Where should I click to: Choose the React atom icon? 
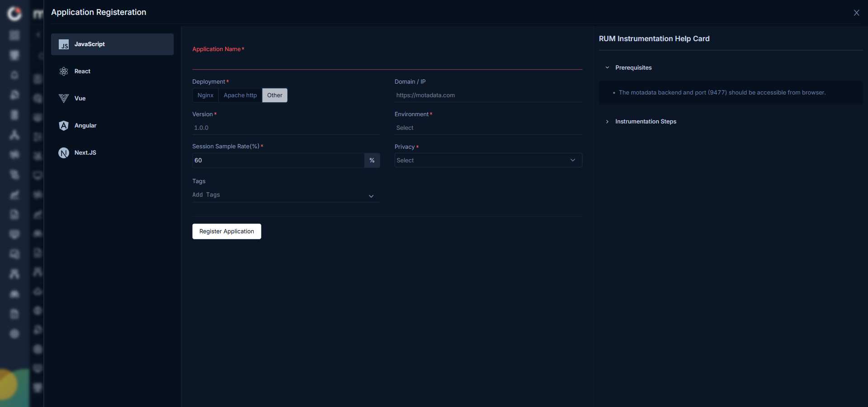coord(64,71)
